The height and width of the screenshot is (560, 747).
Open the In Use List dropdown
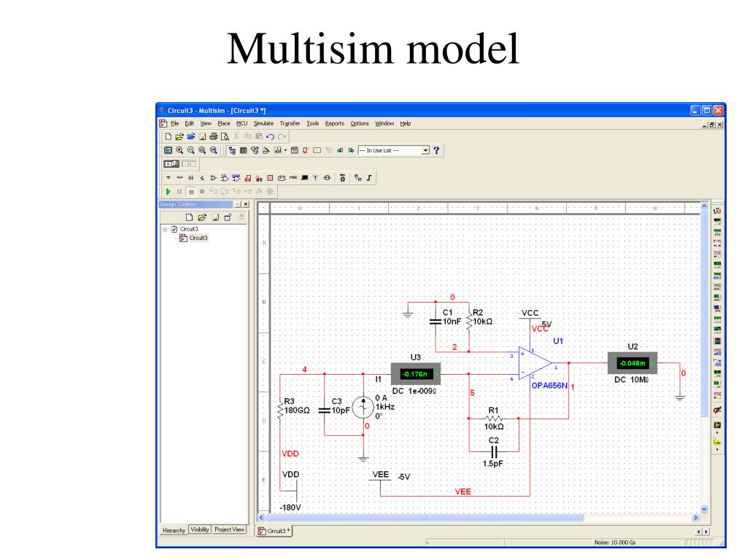(426, 150)
